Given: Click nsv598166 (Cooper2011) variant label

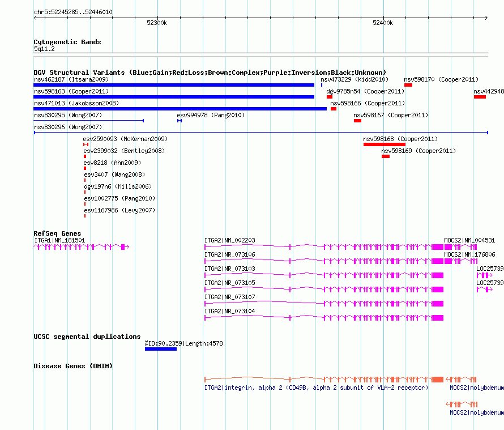Looking at the screenshot, I should click(368, 103).
